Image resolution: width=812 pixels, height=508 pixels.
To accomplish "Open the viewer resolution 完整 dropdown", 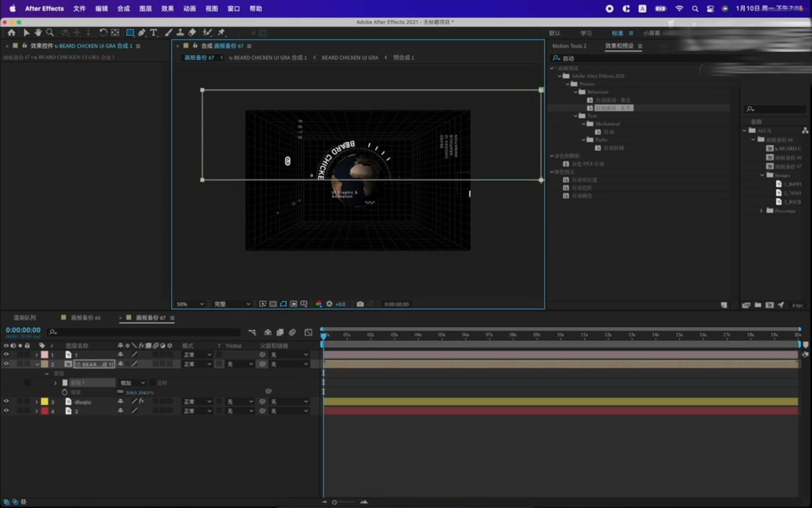I will (232, 304).
